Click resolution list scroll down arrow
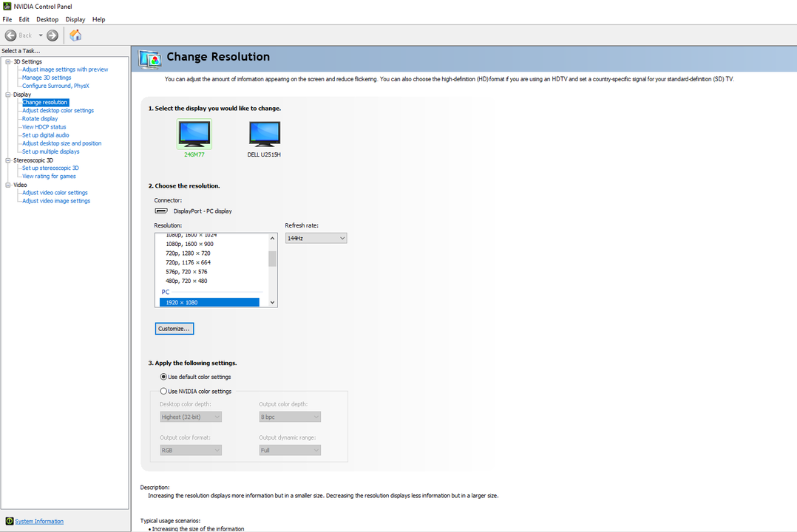This screenshot has width=797, height=532. (272, 302)
